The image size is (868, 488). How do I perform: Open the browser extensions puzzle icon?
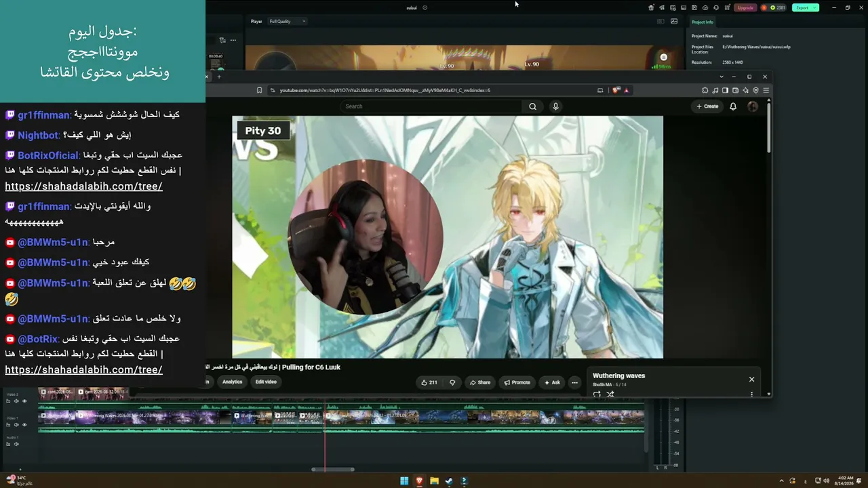[x=705, y=90]
